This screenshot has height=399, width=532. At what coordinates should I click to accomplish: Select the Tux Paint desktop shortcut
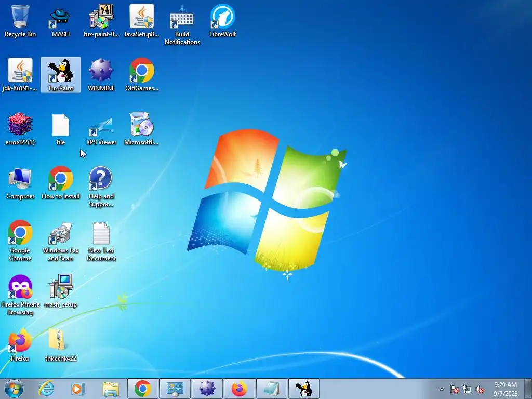pos(61,75)
